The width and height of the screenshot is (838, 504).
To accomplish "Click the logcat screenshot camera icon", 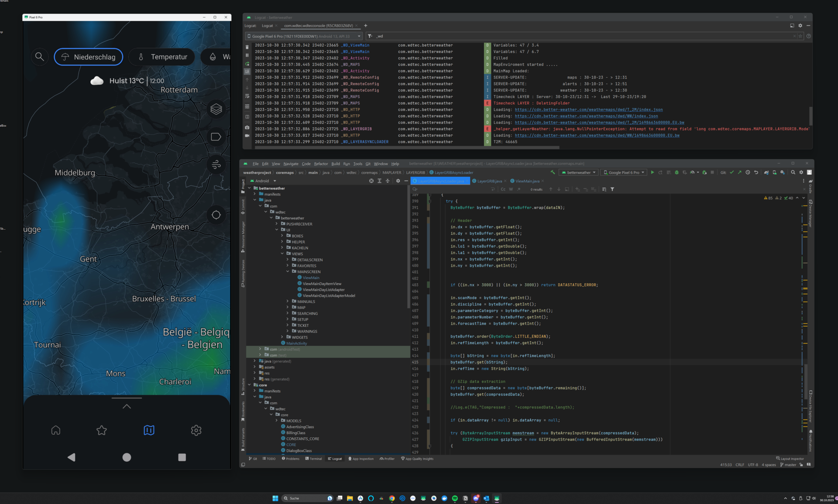I will click(247, 128).
